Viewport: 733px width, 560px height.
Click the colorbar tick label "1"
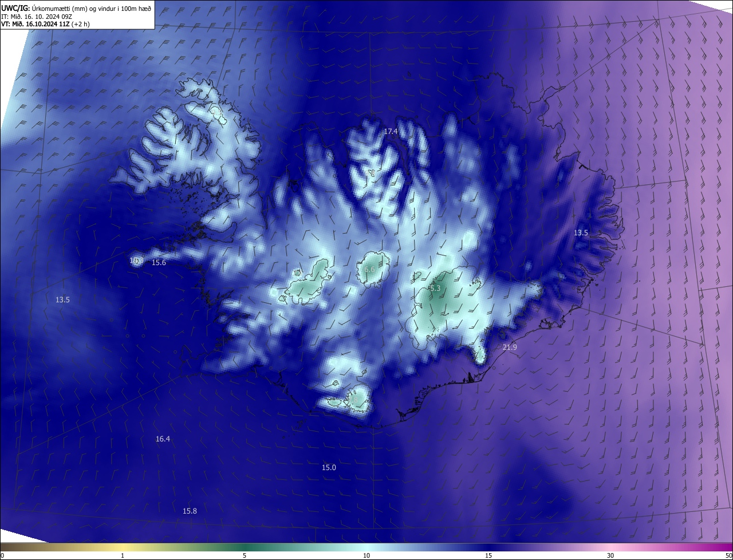123,555
